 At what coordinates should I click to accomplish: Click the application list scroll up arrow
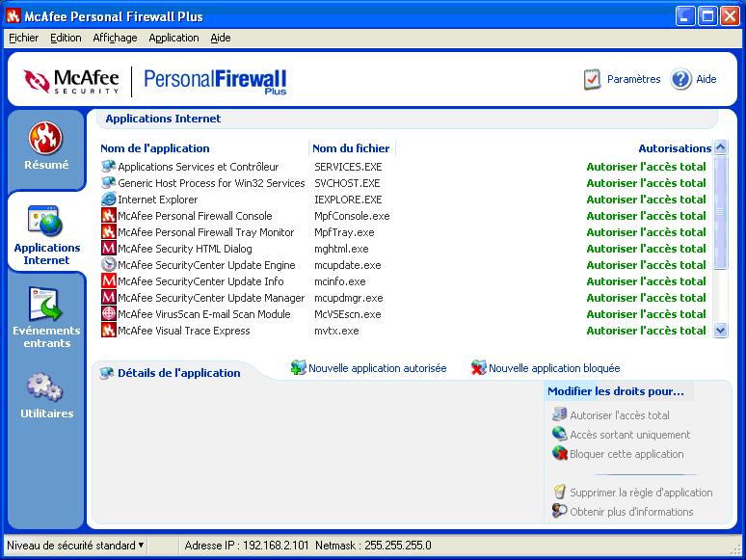coord(721,147)
